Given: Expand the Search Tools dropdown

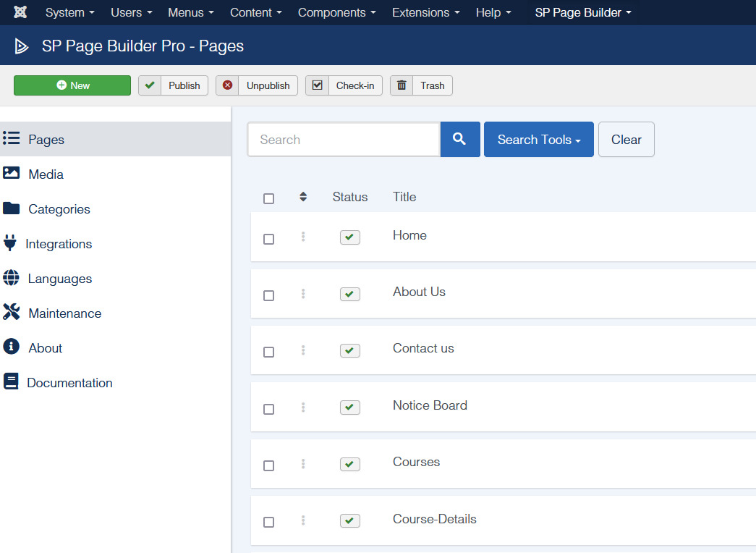Looking at the screenshot, I should coord(538,139).
